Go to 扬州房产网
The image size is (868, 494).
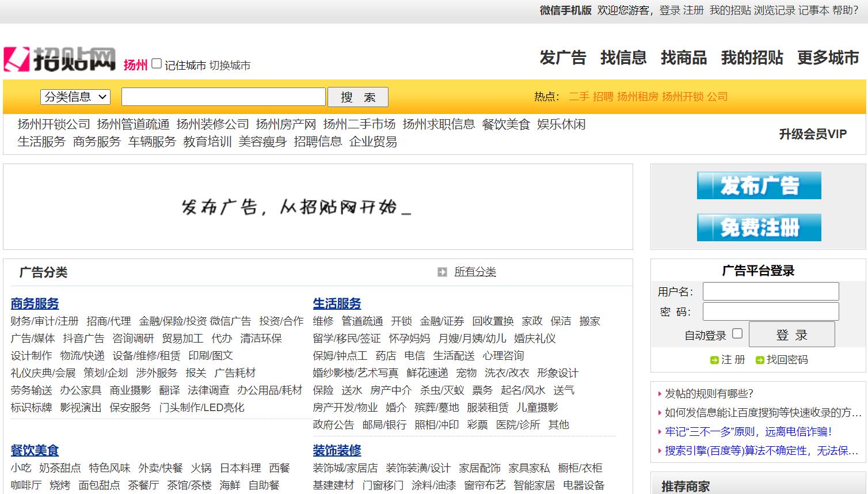click(x=286, y=124)
